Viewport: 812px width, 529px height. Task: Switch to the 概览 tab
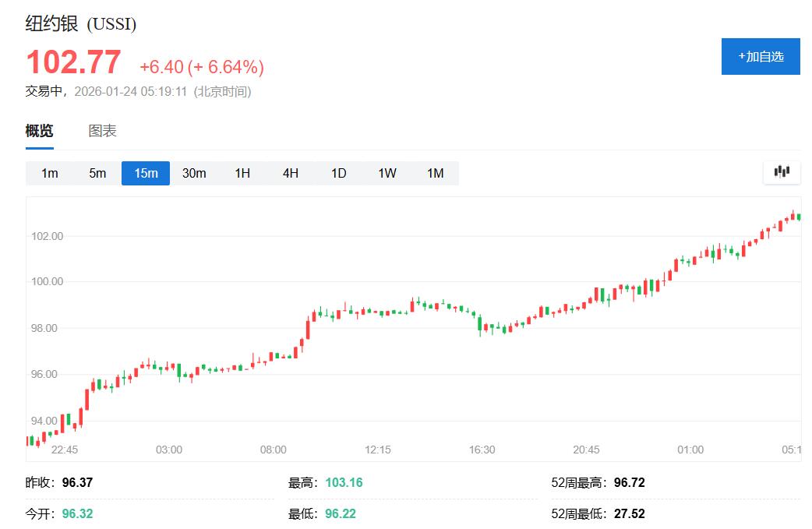pos(39,131)
